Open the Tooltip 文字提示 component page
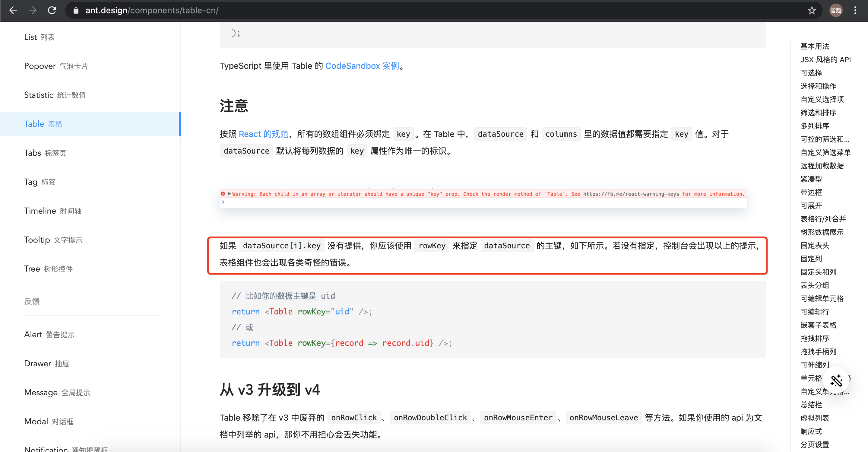Viewport: 868px width, 452px height. [x=53, y=240]
